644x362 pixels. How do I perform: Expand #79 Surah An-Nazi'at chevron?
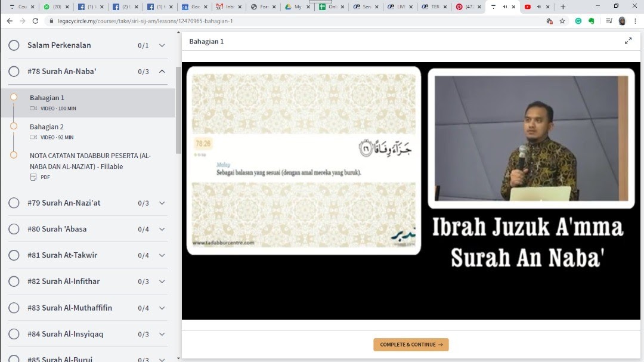tap(162, 203)
